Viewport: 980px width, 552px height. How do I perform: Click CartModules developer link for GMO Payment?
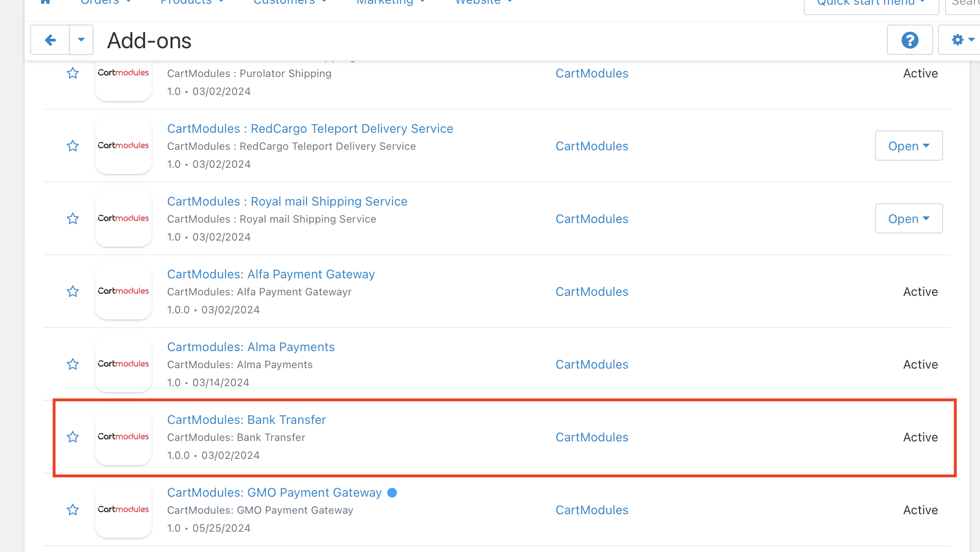592,510
